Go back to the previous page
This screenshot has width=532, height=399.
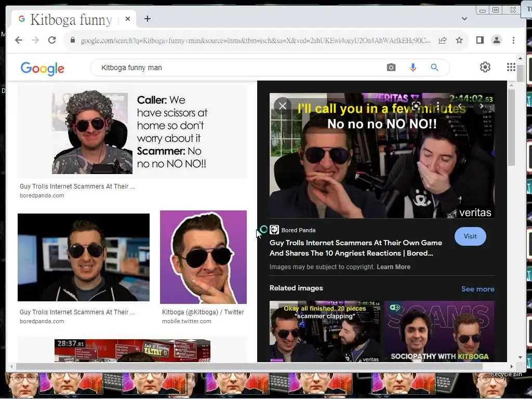[x=19, y=40]
